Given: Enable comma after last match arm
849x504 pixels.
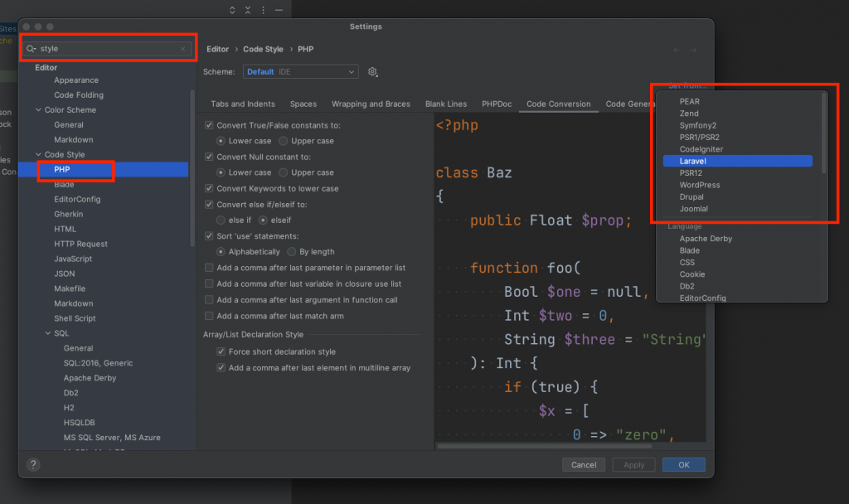Looking at the screenshot, I should (x=209, y=316).
